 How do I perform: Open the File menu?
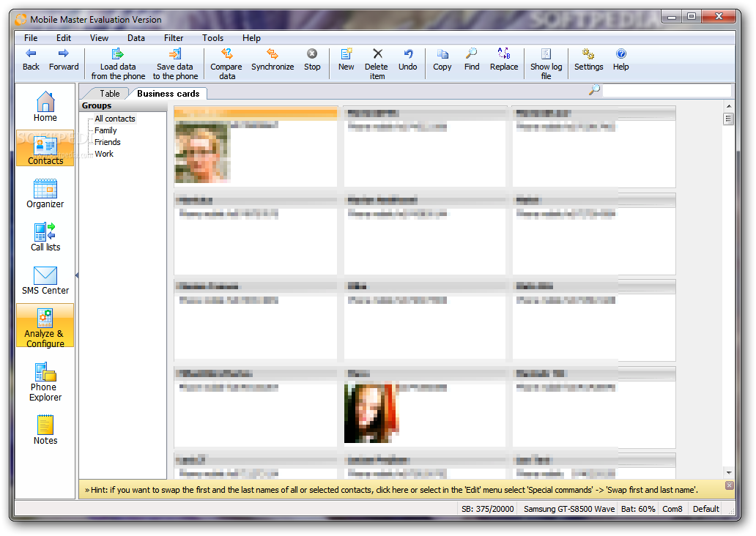[31, 37]
